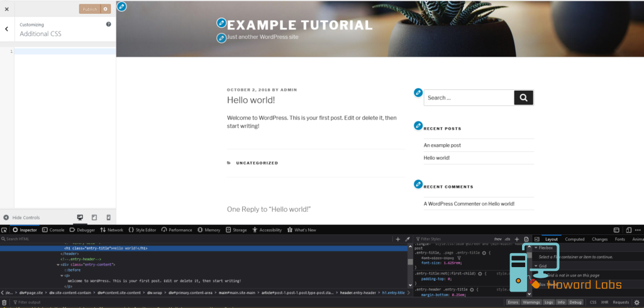
Task: Activate element picker in DevTools
Action: 4,230
